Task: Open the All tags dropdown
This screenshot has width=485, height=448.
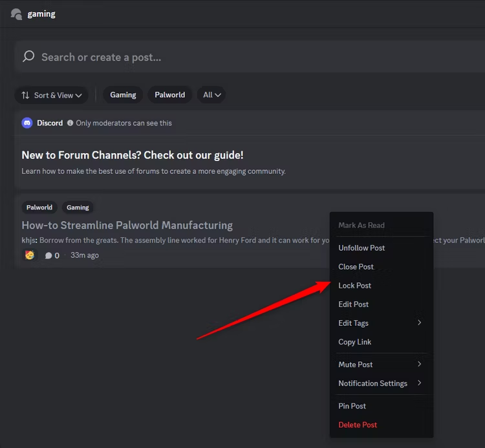Action: coord(211,95)
